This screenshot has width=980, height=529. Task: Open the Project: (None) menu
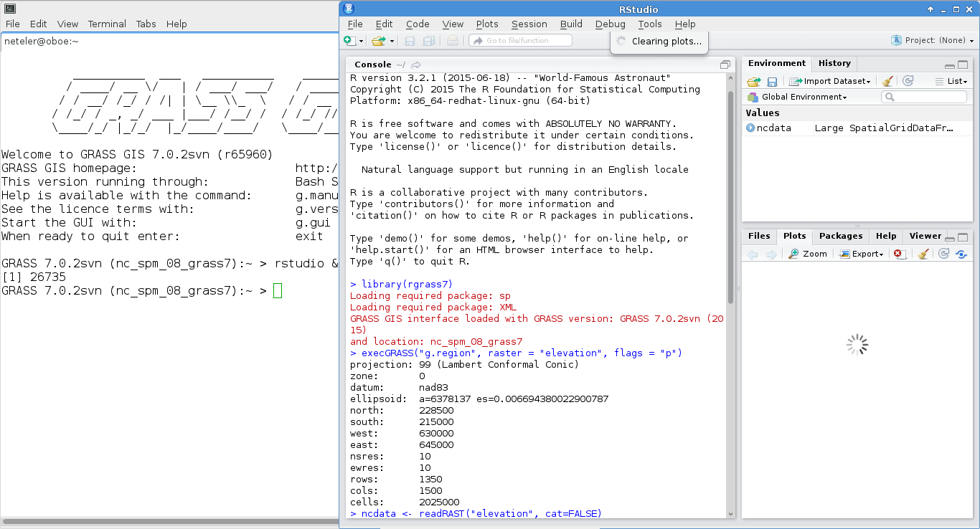point(933,41)
